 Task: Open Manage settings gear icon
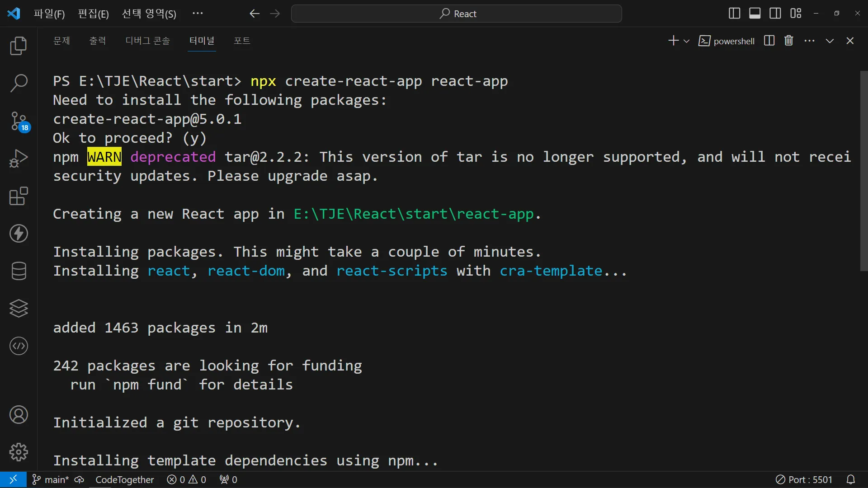pyautogui.click(x=19, y=452)
